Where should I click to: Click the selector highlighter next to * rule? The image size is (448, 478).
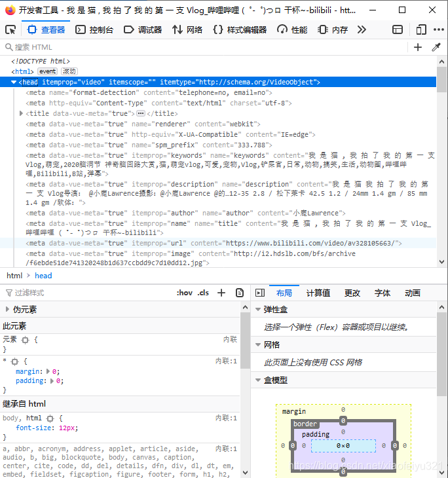pyautogui.click(x=14, y=362)
